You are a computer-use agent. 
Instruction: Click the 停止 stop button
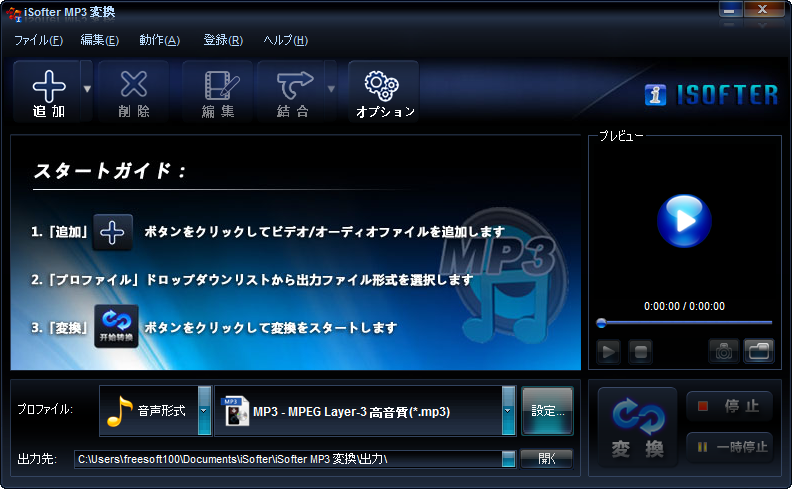729,406
